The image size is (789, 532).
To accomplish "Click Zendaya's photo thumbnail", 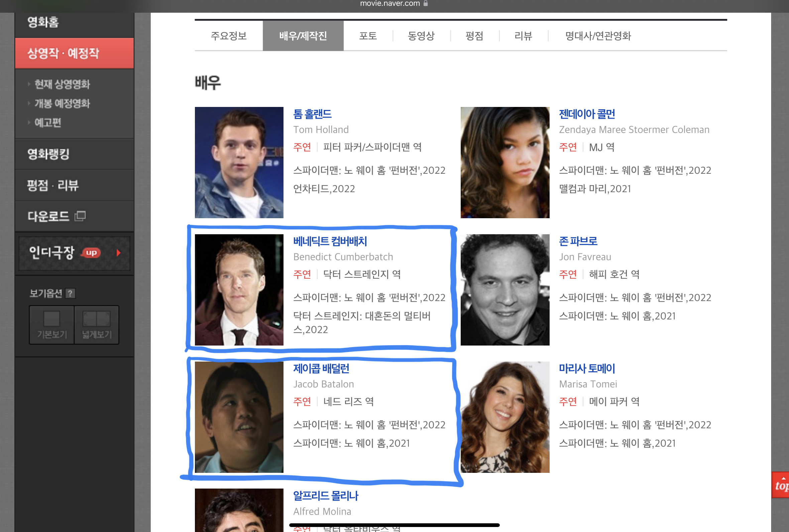I will 505,162.
